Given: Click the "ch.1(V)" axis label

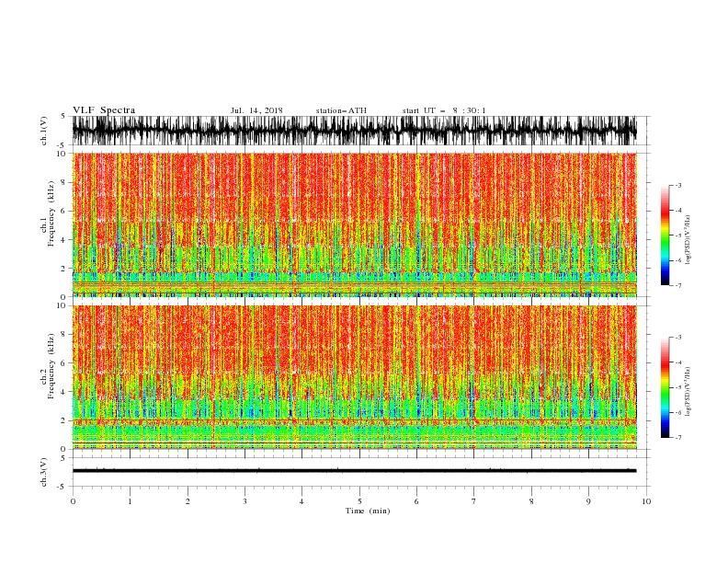Looking at the screenshot, I should (x=44, y=131).
